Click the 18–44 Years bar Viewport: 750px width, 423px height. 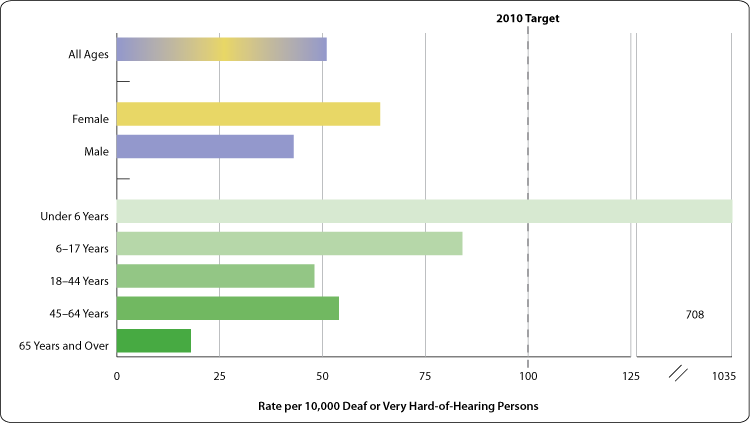coord(215,276)
